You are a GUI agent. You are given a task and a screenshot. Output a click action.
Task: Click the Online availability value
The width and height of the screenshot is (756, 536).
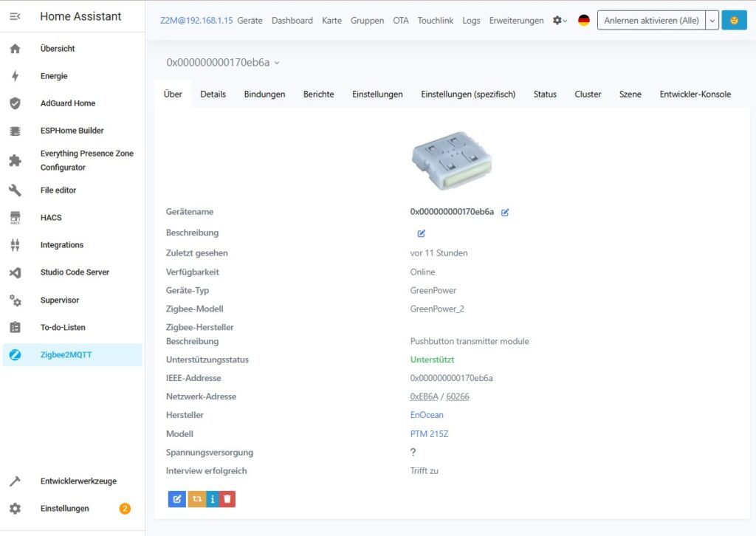tap(422, 272)
